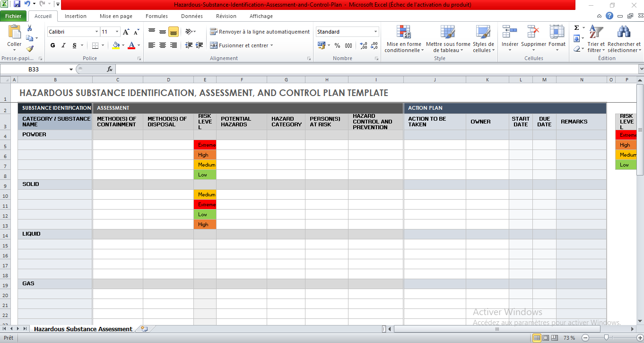
Task: Open the font size 11 dropdown
Action: (117, 32)
